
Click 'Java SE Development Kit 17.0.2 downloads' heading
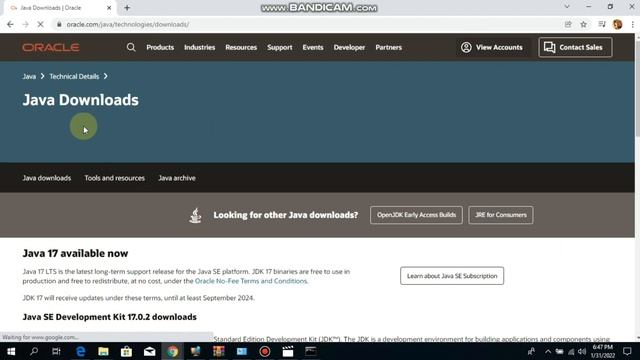[109, 317]
